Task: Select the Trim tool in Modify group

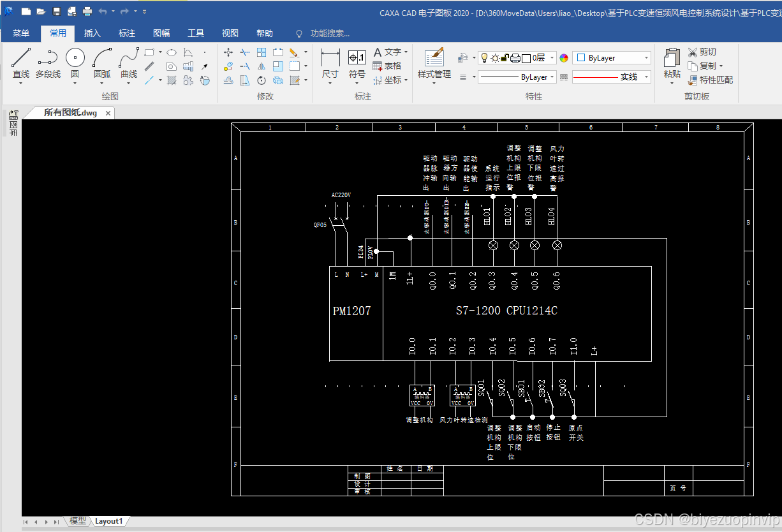Action: coord(245,52)
